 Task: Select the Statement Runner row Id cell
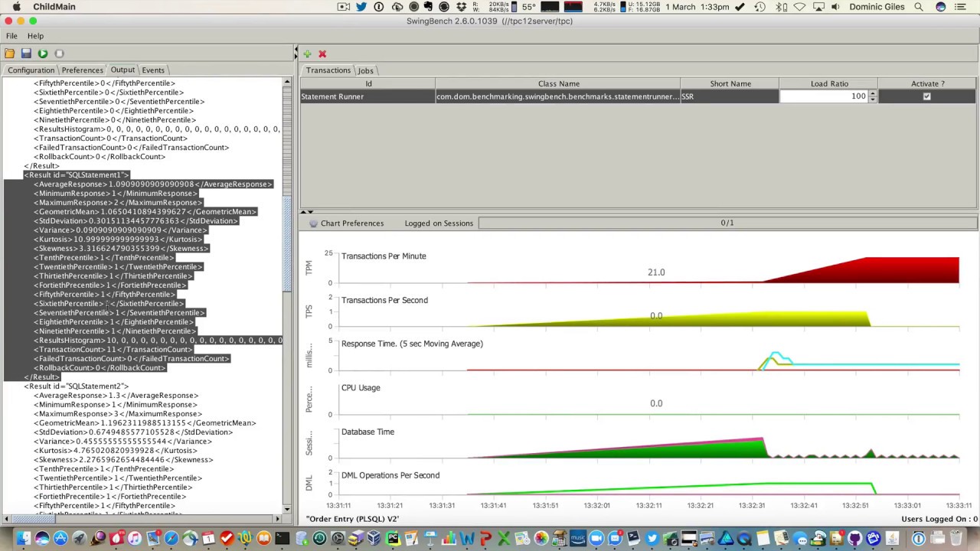[368, 96]
